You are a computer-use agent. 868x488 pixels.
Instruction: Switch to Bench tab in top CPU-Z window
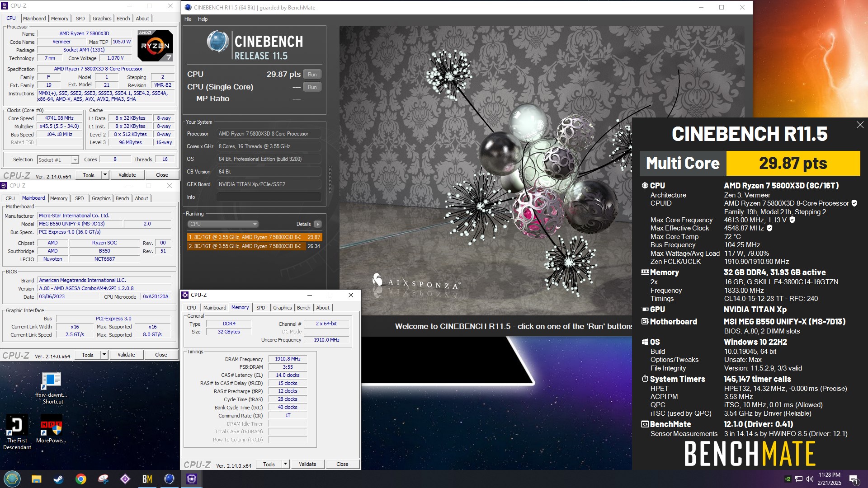click(x=123, y=19)
